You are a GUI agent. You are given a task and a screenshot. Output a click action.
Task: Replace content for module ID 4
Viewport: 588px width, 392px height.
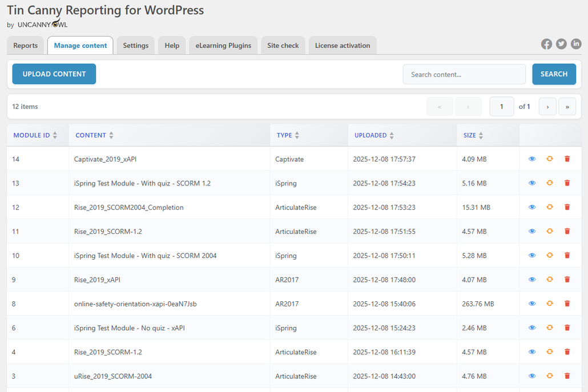pos(550,352)
